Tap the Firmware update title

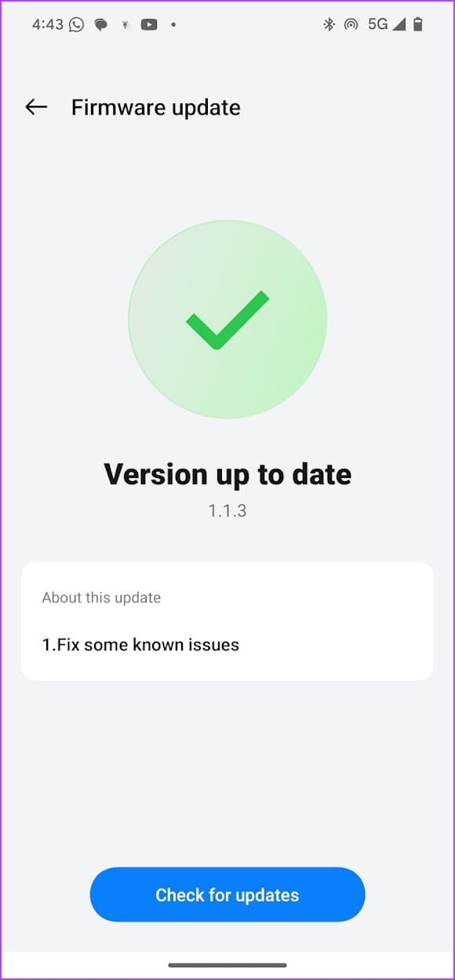tap(155, 107)
